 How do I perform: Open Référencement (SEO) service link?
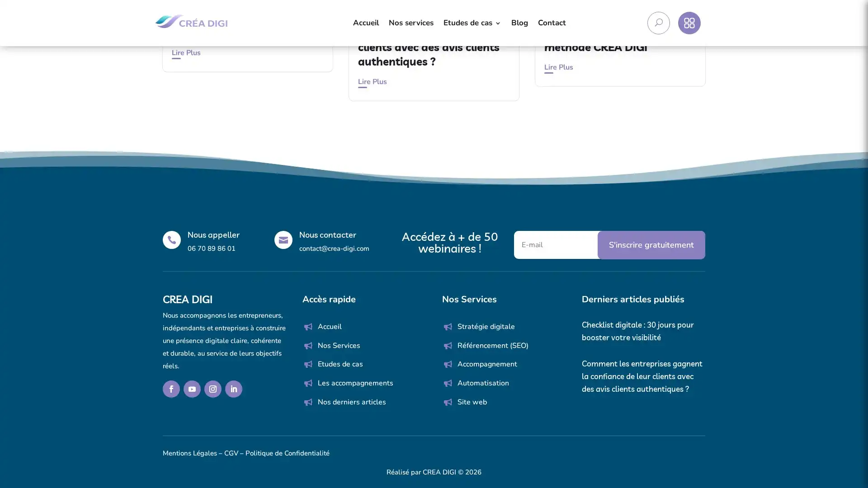pyautogui.click(x=493, y=346)
